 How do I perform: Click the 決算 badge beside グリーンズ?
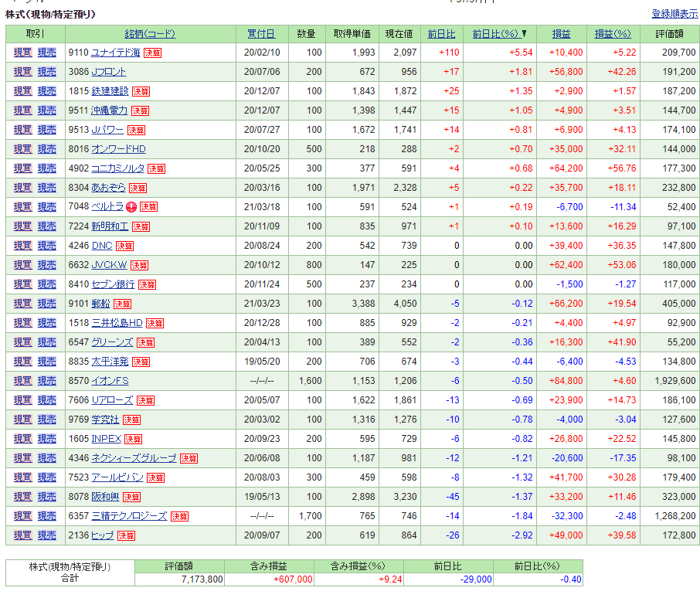(x=145, y=343)
